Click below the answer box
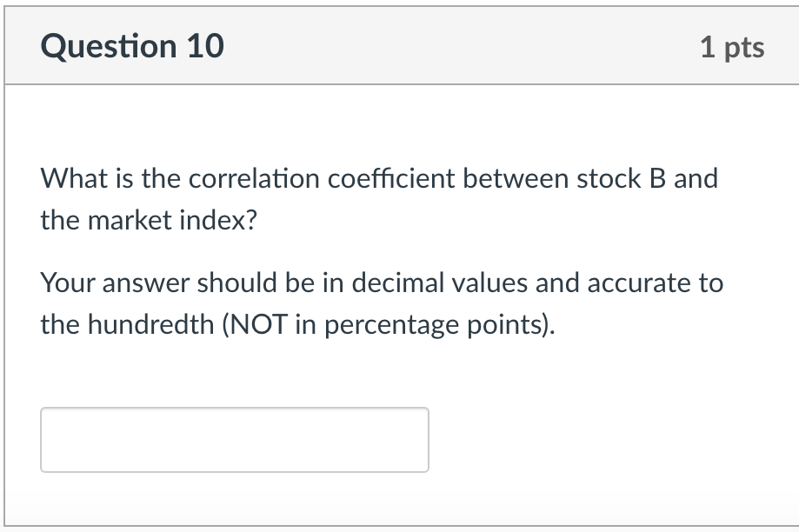This screenshot has width=799, height=532. (x=235, y=491)
